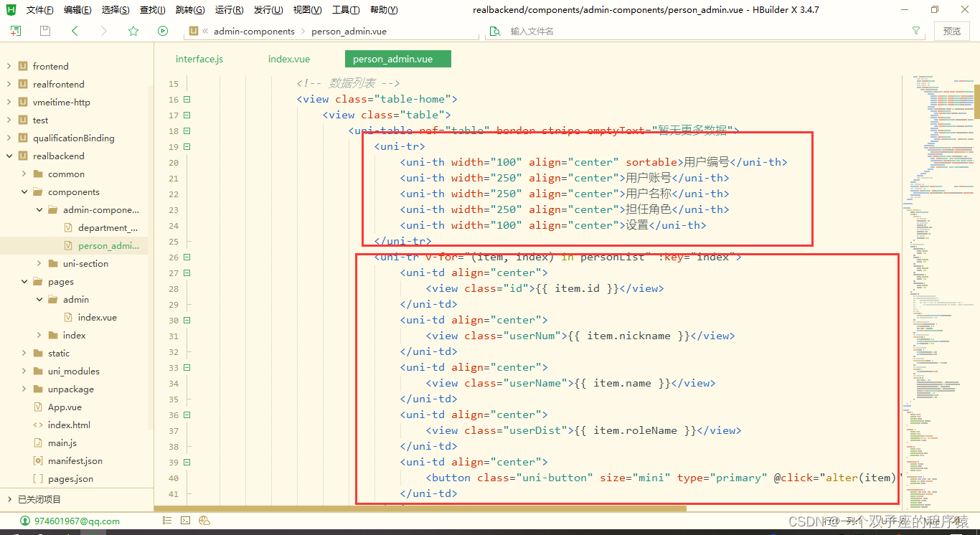Click the new file icon in toolbar
Image resolution: width=980 pixels, height=535 pixels.
(16, 31)
